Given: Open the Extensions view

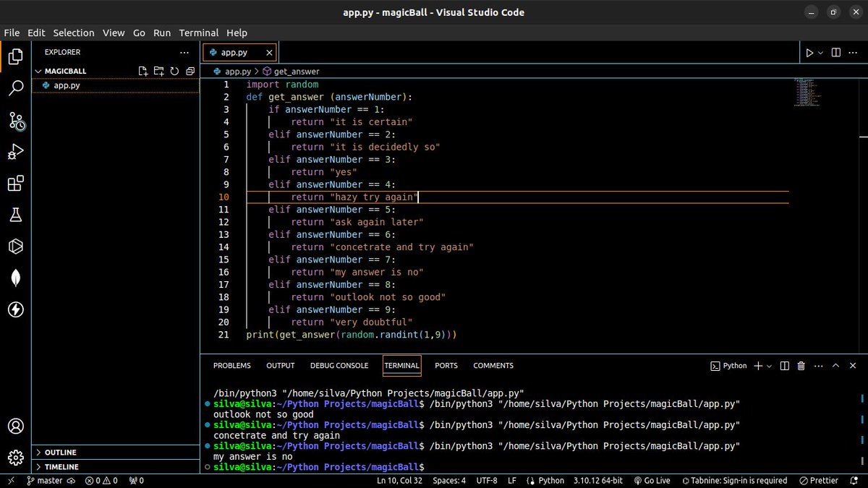Looking at the screenshot, I should [15, 183].
